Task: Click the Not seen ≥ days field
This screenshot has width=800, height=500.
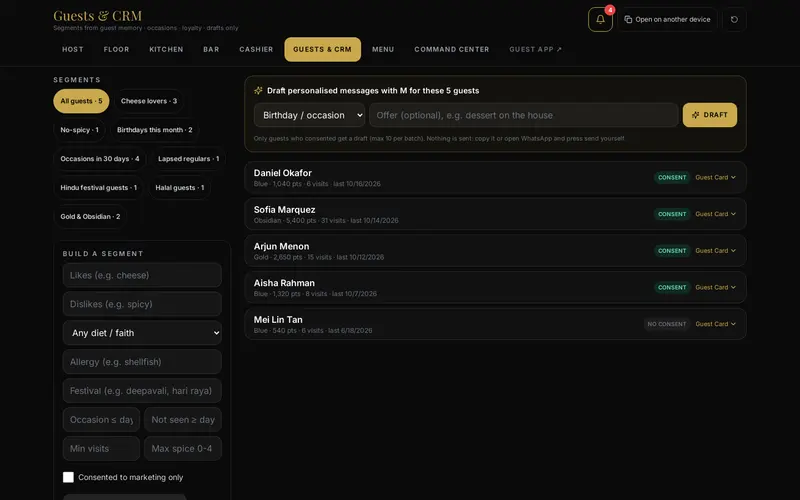Action: pos(183,419)
